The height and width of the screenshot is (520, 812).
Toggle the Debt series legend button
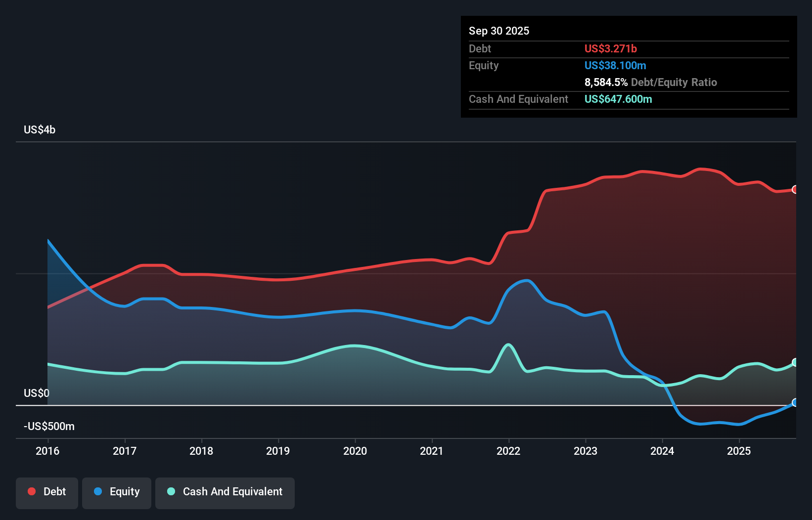[x=47, y=493]
